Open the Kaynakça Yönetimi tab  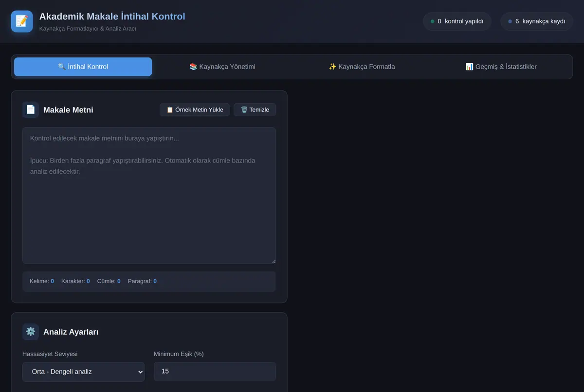(x=222, y=67)
